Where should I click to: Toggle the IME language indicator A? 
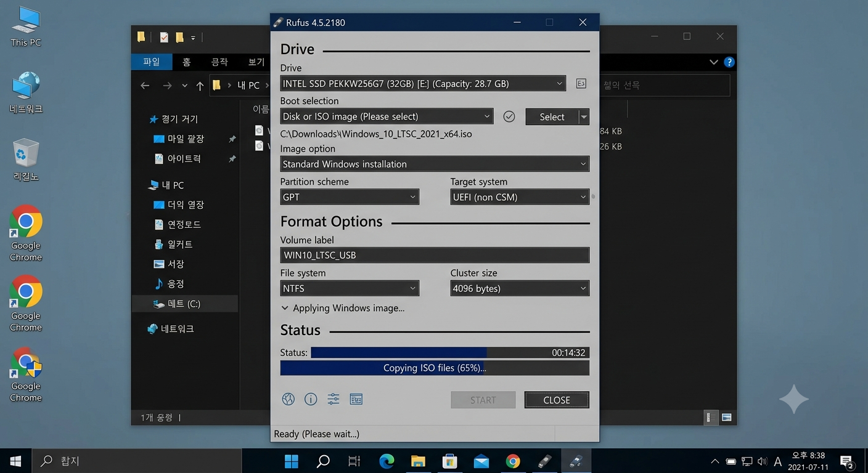coord(778,461)
